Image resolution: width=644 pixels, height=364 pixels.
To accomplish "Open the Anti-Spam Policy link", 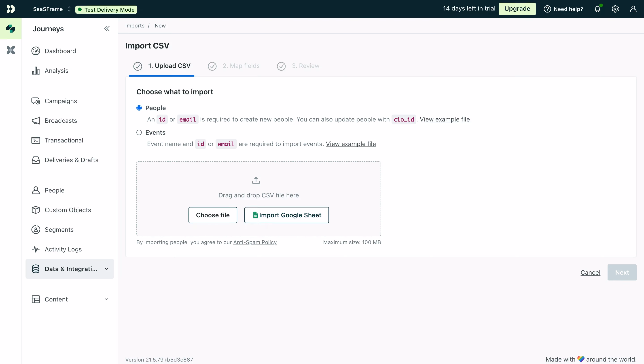I will click(255, 242).
